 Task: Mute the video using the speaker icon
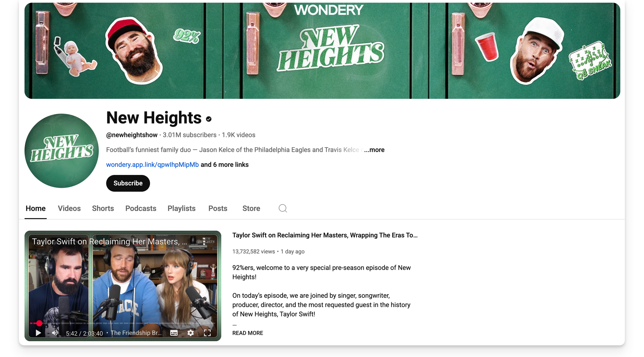point(55,333)
